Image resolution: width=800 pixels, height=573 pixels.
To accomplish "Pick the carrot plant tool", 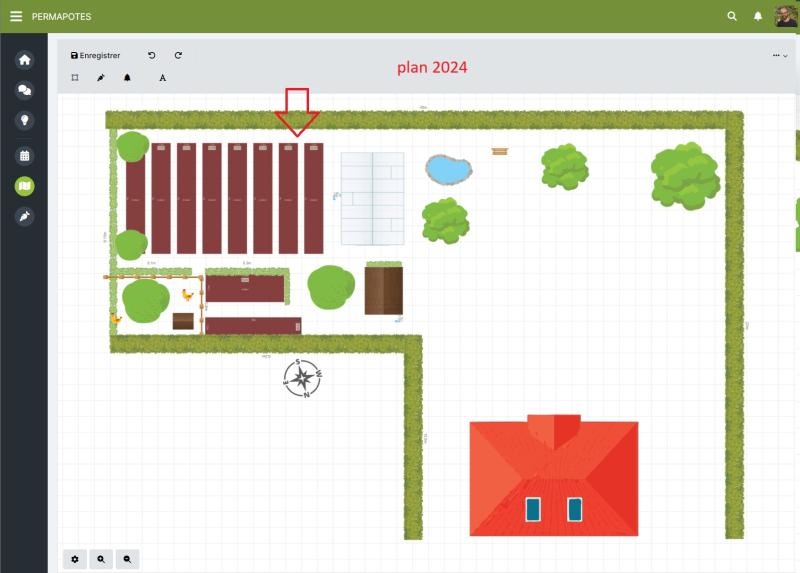I will pyautogui.click(x=101, y=77).
